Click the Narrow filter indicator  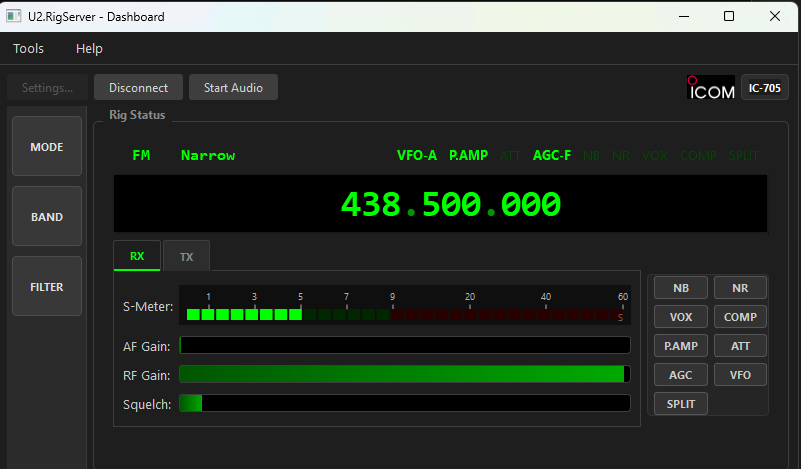(208, 155)
